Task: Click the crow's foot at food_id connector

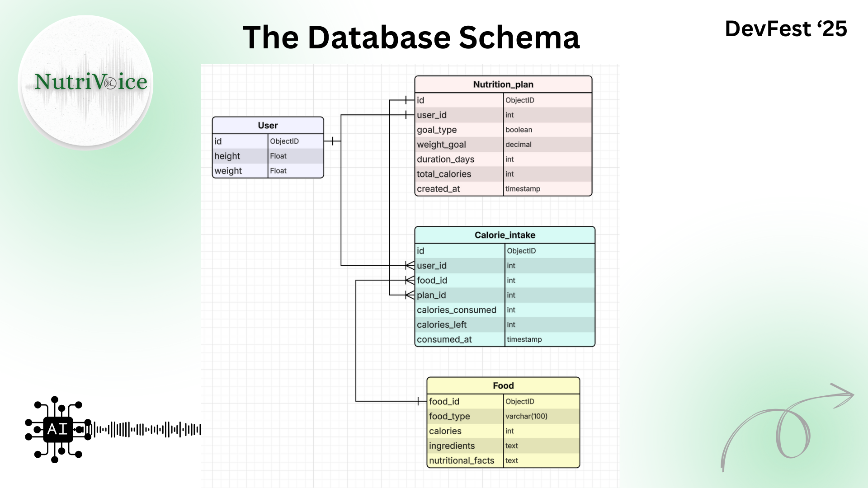Action: click(410, 281)
